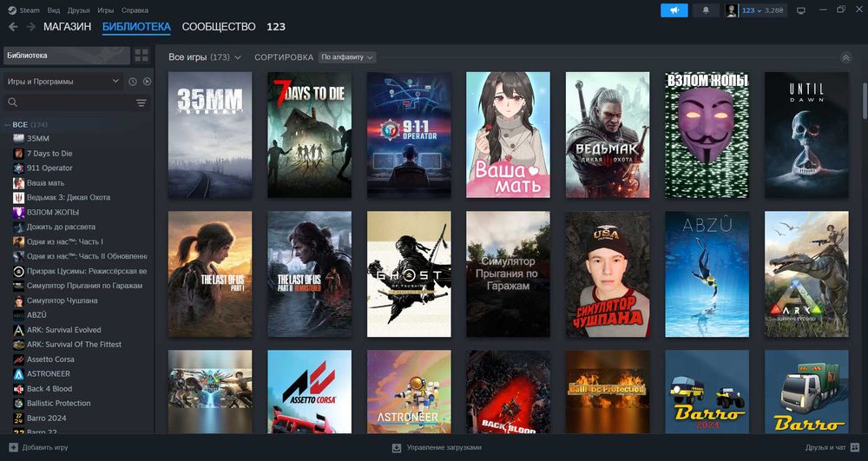Click the download manager icon
This screenshot has width=868, height=461.
coord(397,447)
